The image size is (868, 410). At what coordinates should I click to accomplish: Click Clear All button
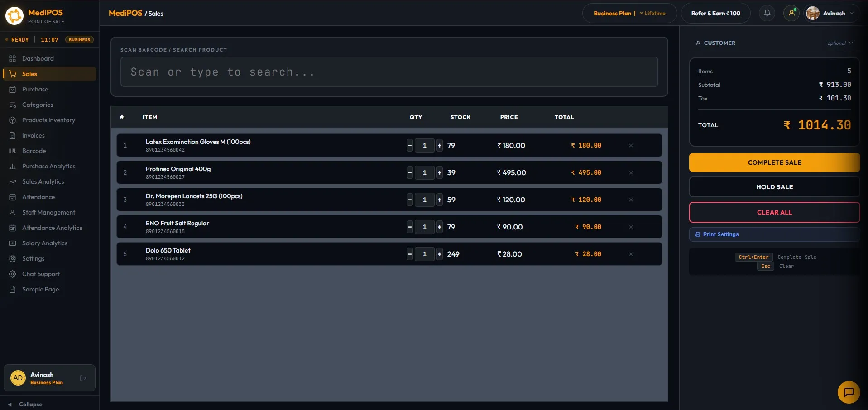click(774, 212)
